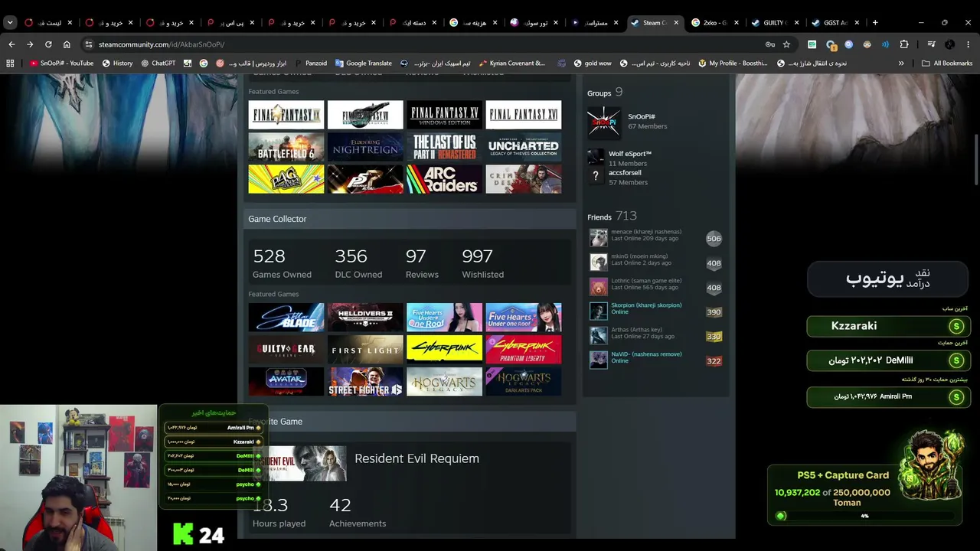This screenshot has width=980, height=551.
Task: Open mkinG friend avatar
Action: pyautogui.click(x=599, y=262)
